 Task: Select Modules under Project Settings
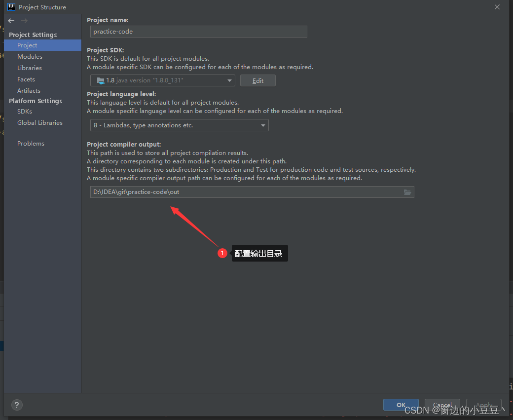(30, 56)
